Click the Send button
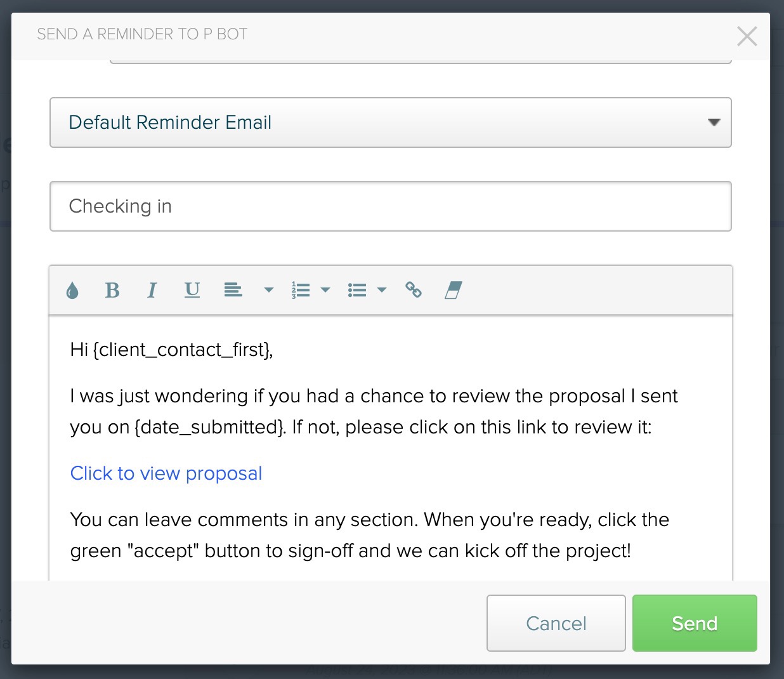The width and height of the screenshot is (784, 679). [x=695, y=623]
